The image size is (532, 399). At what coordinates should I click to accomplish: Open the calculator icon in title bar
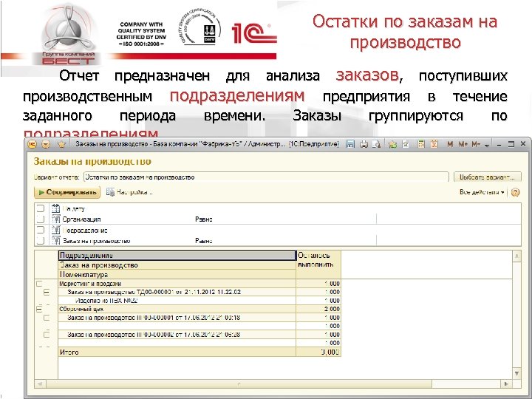[x=421, y=144]
